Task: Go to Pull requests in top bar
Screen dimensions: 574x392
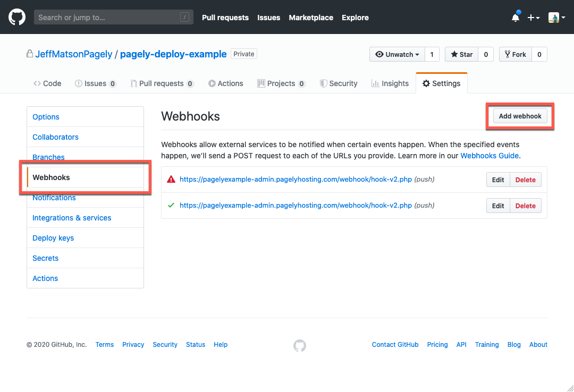Action: pos(225,18)
